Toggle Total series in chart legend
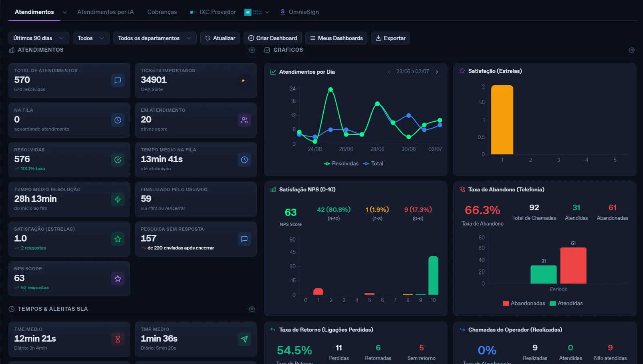643x364 pixels. (373, 164)
